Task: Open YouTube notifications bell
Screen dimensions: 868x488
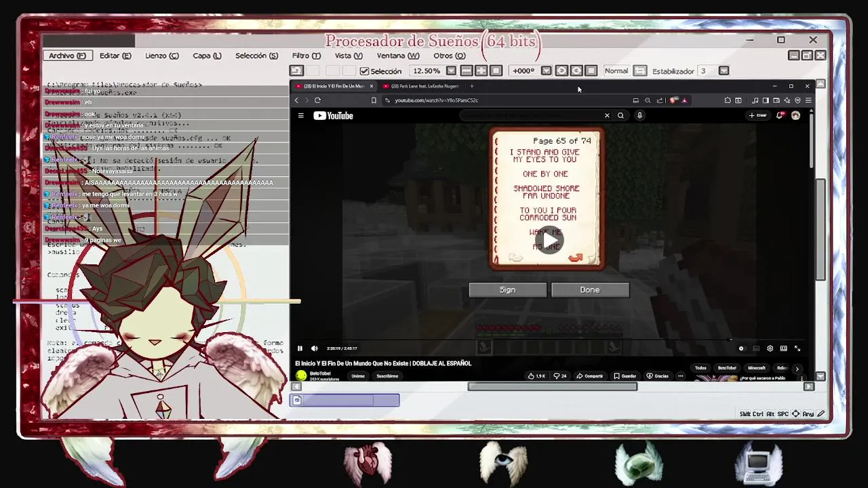Action: tap(780, 116)
